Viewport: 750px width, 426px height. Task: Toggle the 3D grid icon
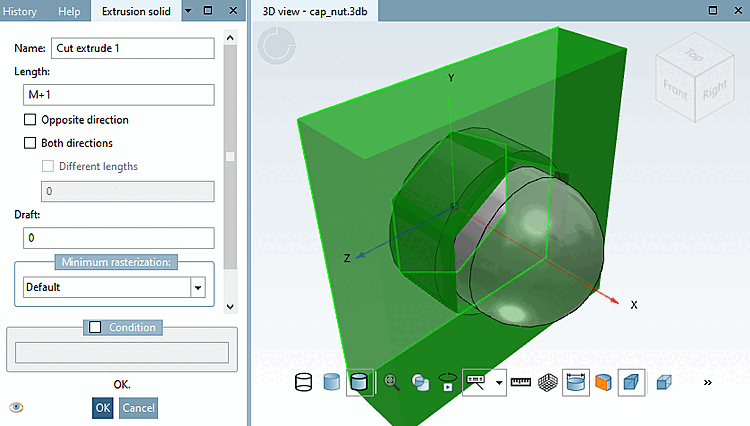click(x=548, y=382)
